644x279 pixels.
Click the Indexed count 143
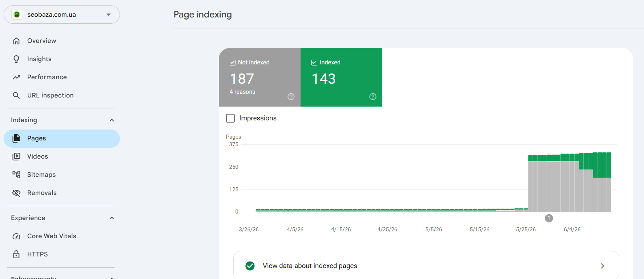324,79
